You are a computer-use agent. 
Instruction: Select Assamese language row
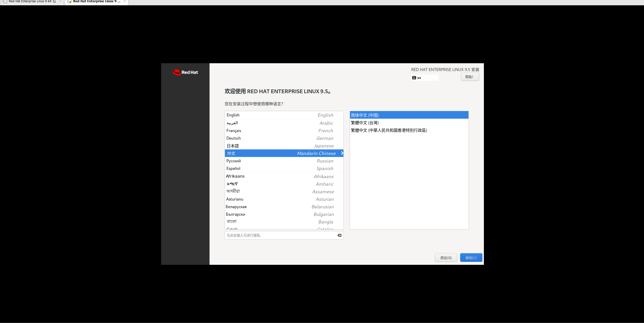[x=284, y=191]
